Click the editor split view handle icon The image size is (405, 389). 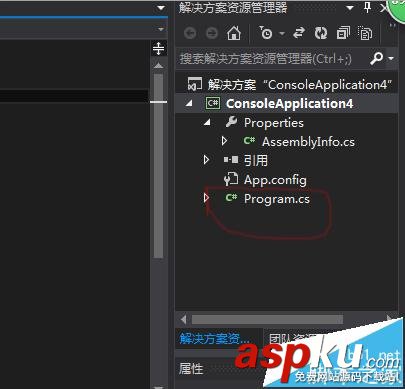158,49
